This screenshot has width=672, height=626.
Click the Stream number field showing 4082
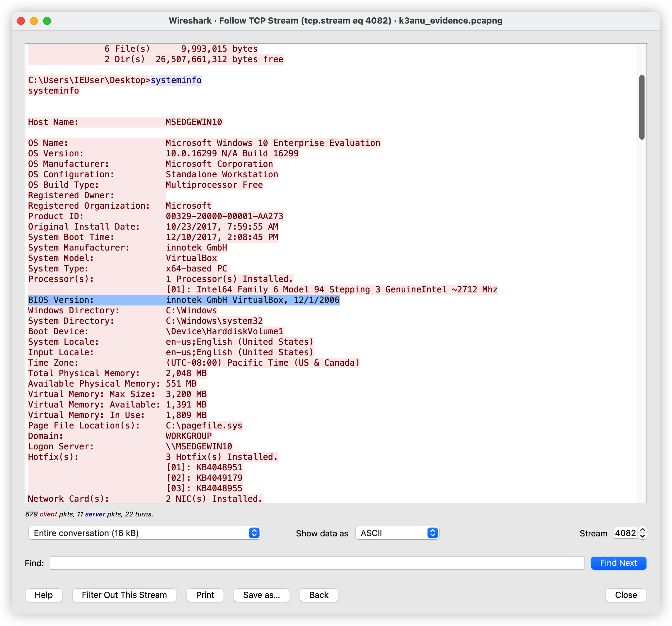tap(626, 533)
